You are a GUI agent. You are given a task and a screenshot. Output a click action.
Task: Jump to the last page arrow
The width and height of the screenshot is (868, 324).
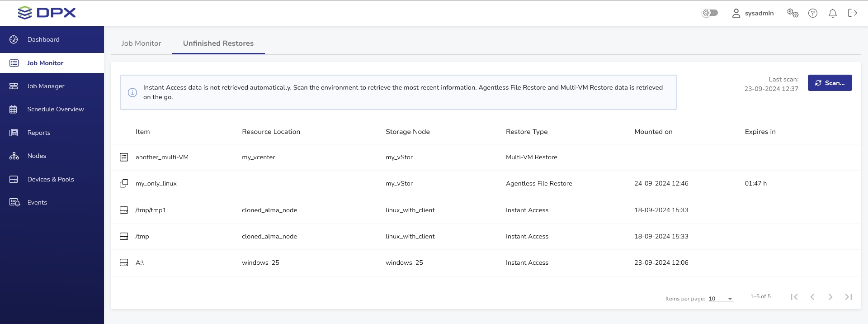point(849,297)
